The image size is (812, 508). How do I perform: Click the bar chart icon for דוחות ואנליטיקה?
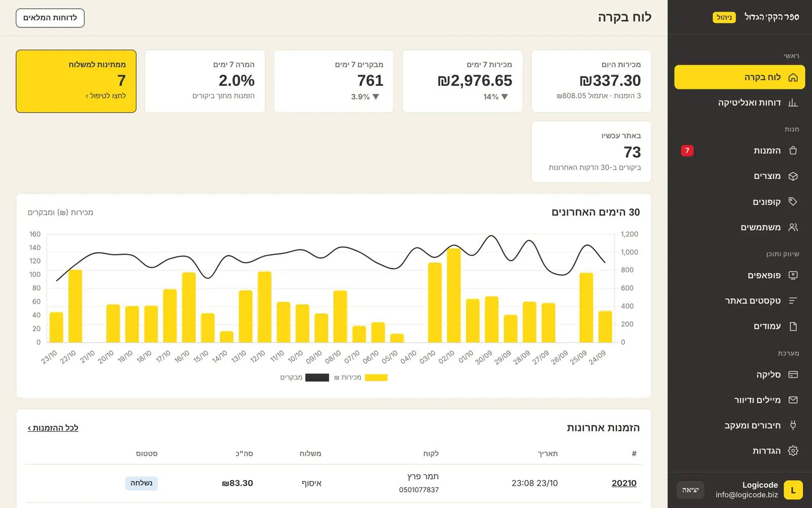[x=793, y=103]
